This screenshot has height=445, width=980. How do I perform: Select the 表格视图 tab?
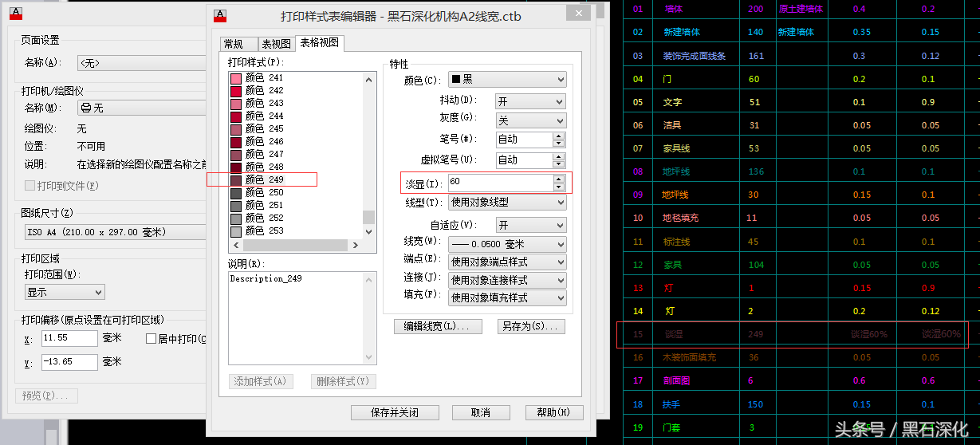tap(319, 42)
